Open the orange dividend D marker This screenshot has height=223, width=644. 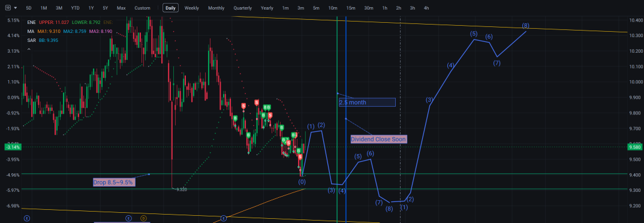point(143,218)
